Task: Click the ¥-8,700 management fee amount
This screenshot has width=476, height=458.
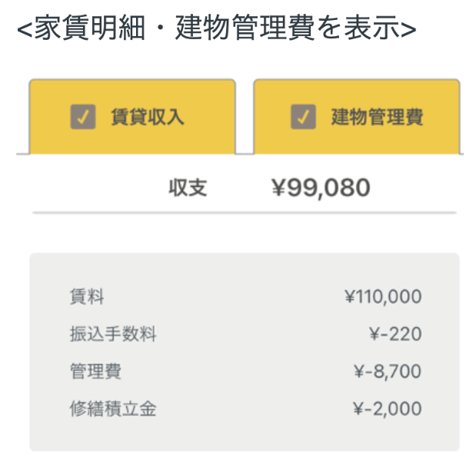Action: [387, 372]
